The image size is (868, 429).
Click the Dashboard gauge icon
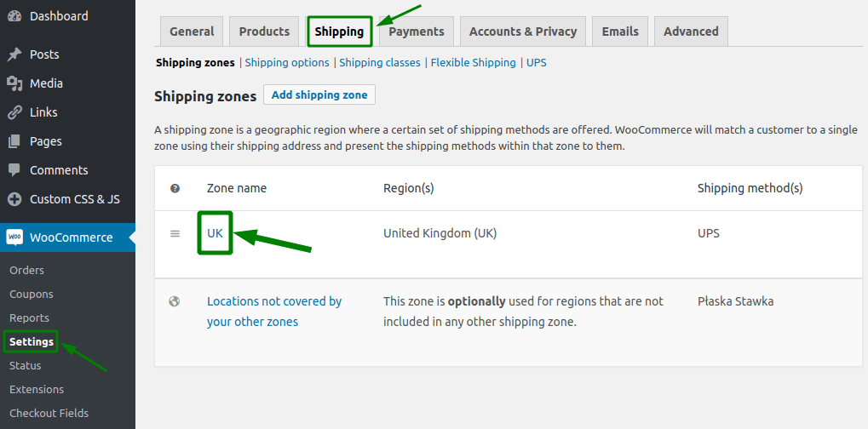pos(14,16)
